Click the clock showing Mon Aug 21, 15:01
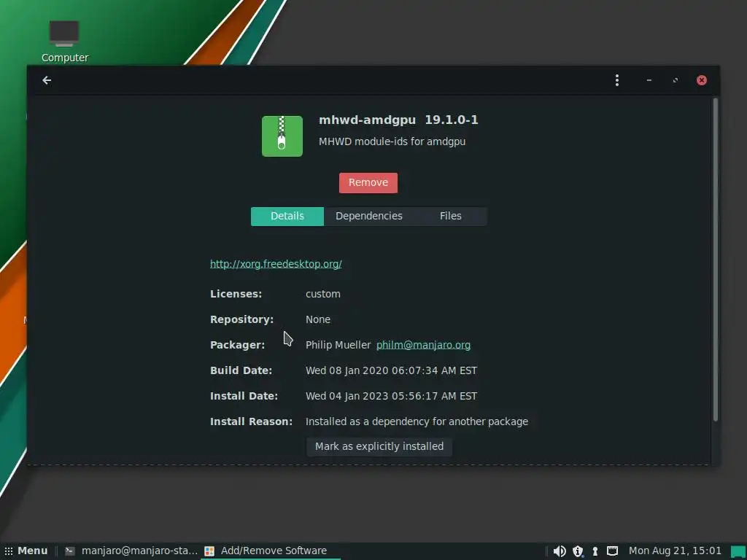 pos(675,551)
